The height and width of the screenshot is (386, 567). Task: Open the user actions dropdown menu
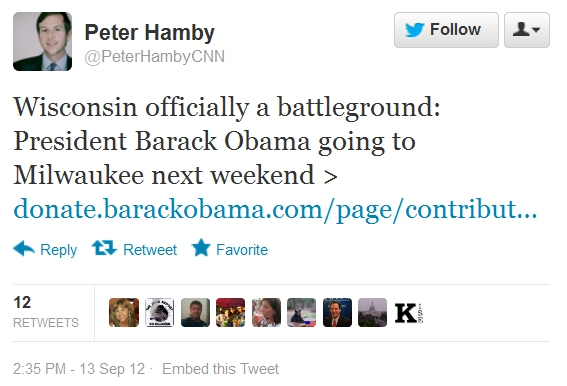click(527, 30)
